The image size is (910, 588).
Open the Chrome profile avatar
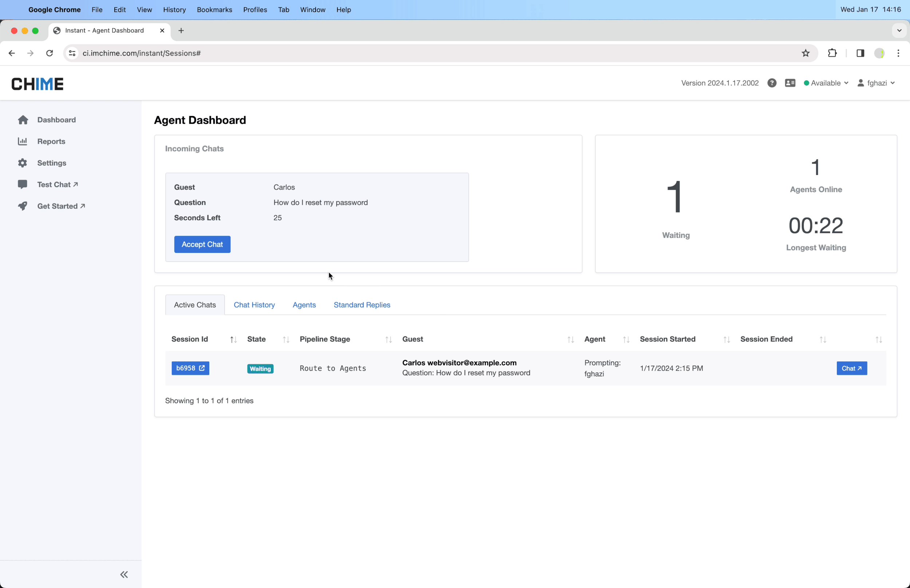tap(879, 53)
